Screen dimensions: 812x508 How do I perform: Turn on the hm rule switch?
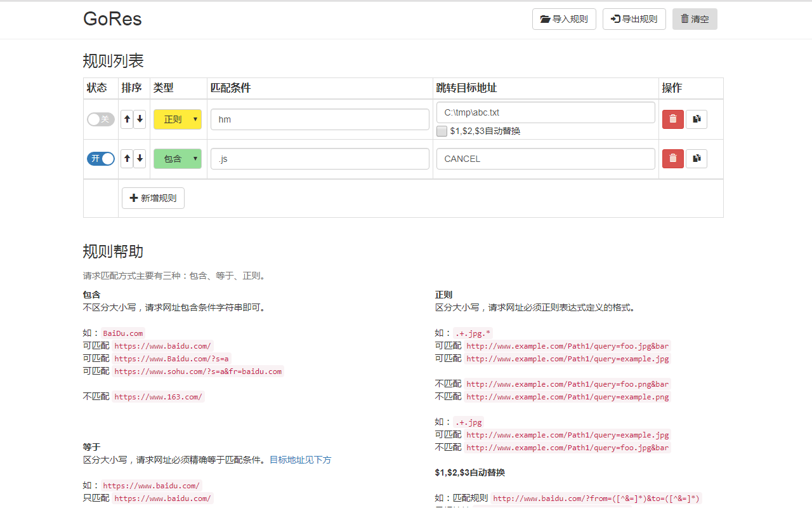point(101,119)
